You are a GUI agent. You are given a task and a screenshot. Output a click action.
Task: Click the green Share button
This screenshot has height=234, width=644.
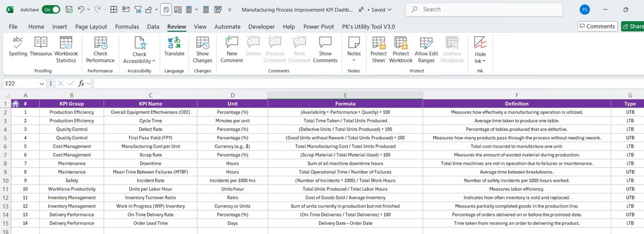[x=632, y=27]
